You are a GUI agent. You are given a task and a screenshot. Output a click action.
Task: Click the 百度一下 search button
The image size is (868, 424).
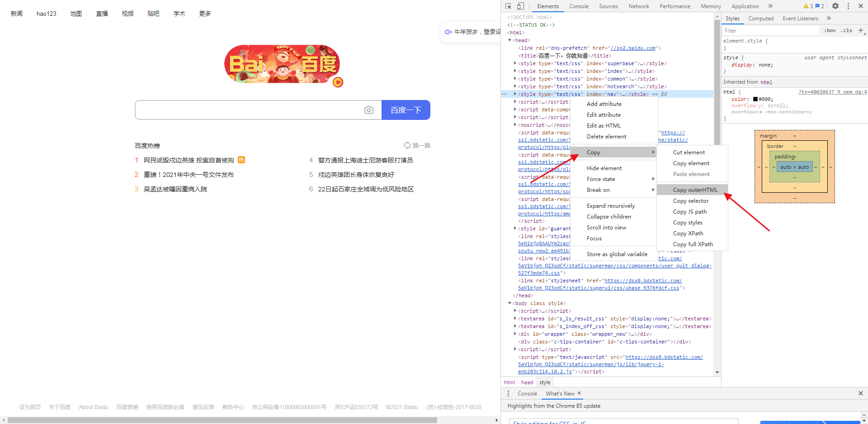406,110
